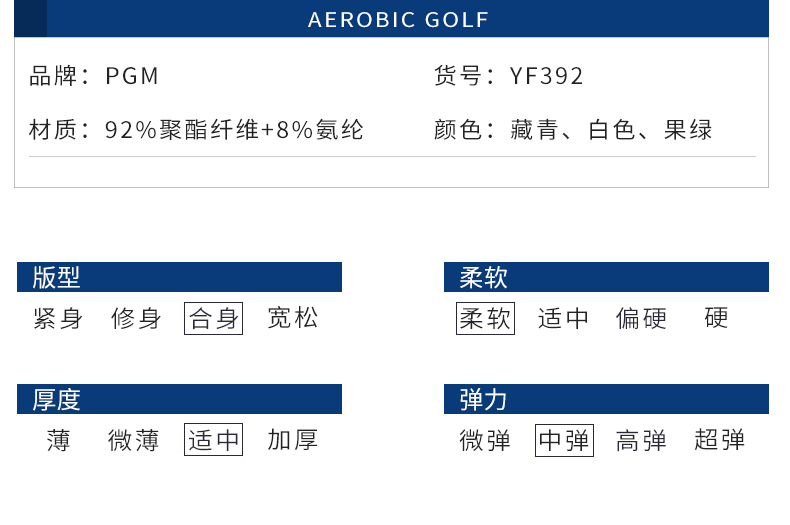Choose the 宽松 fit option
Image resolution: width=790 pixels, height=525 pixels.
[293, 318]
